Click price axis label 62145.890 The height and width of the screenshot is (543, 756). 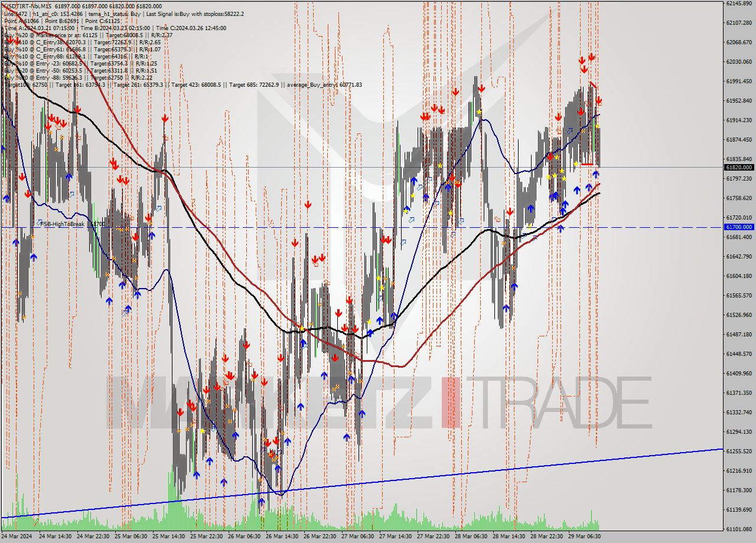pyautogui.click(x=740, y=3)
